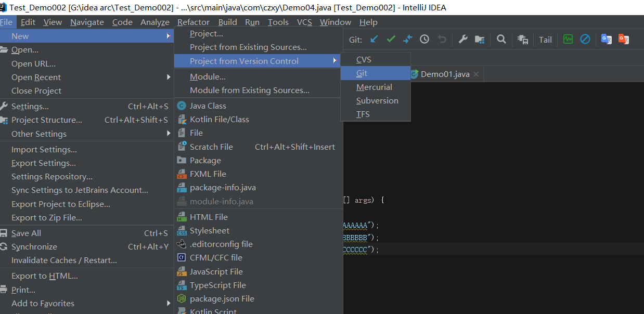
Task: Click the blue Google Translate icon
Action: [x=606, y=39]
